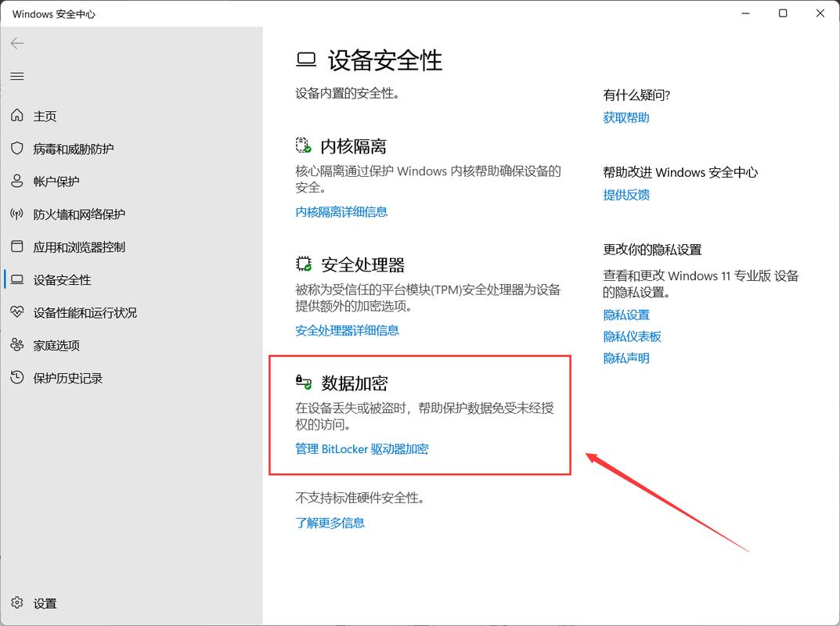Collapse the navigation menu with hamburger icon
This screenshot has height=626, width=840.
(16, 76)
